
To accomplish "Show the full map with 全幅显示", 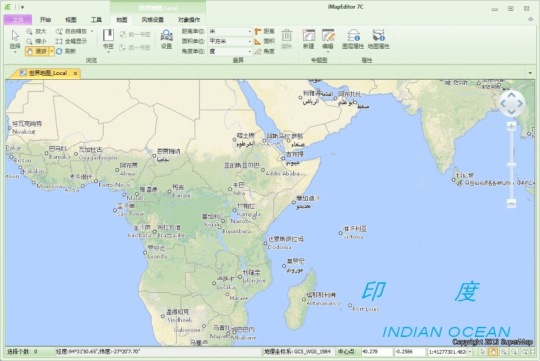I will (71, 41).
